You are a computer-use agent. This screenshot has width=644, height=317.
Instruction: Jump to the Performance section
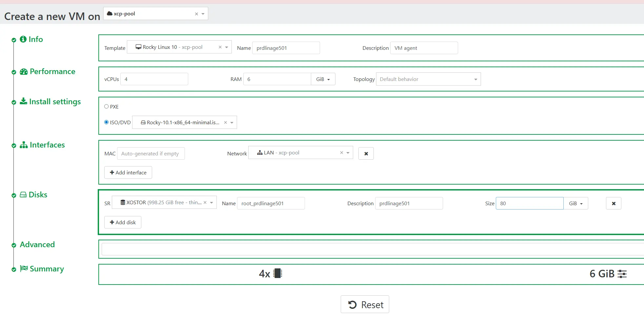52,71
